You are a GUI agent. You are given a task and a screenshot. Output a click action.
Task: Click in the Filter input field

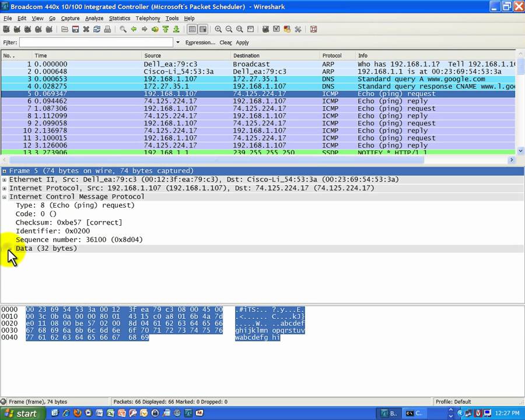(96, 43)
